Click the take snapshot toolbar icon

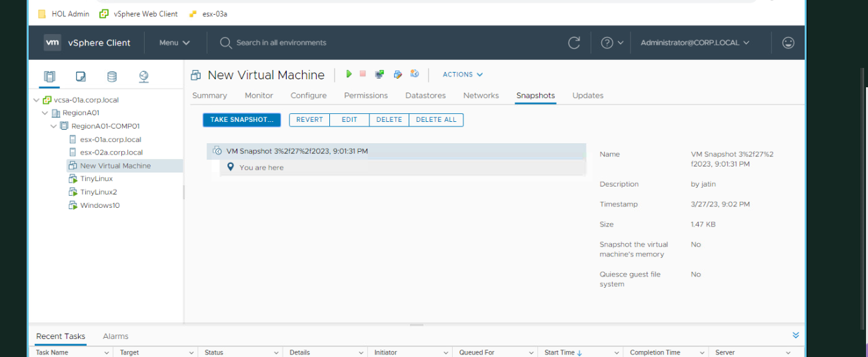click(x=414, y=74)
